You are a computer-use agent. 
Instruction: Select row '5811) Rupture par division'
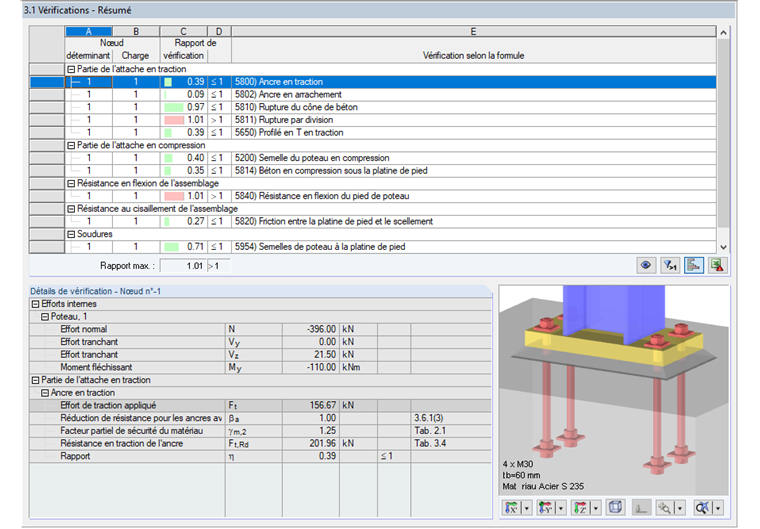pos(373,120)
